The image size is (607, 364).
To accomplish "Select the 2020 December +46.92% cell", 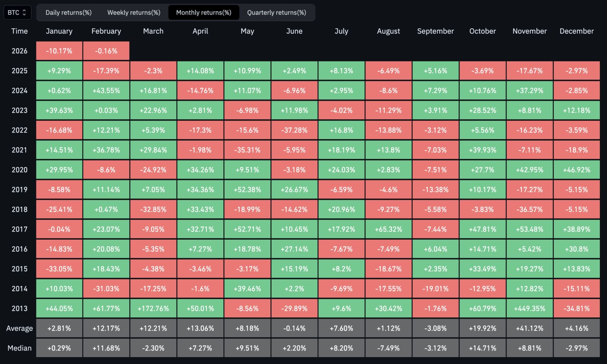I will [577, 170].
